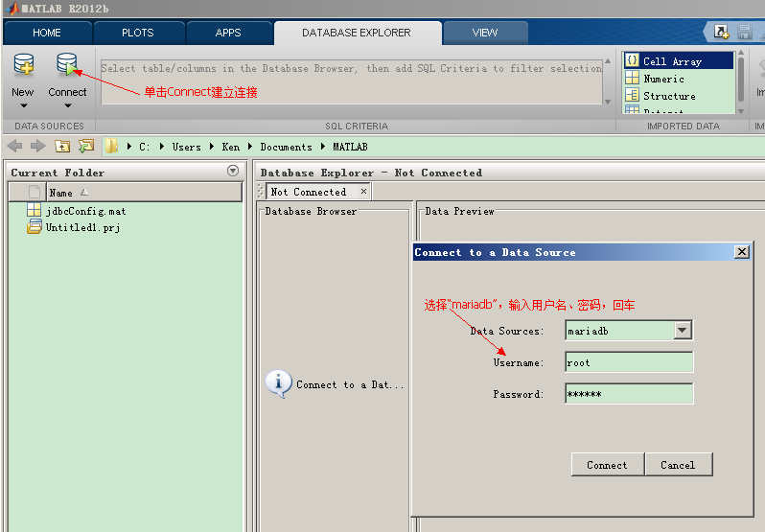The width and height of the screenshot is (765, 532).
Task: Click the shortcut icon in top-right toolbar
Action: point(721,32)
